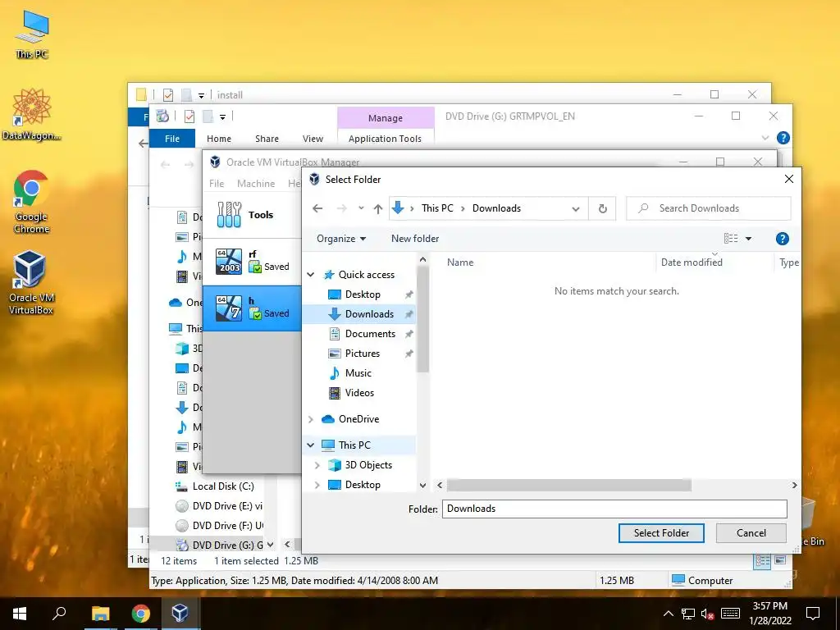Expand the OneDrive tree node
This screenshot has height=630, width=840.
click(311, 419)
